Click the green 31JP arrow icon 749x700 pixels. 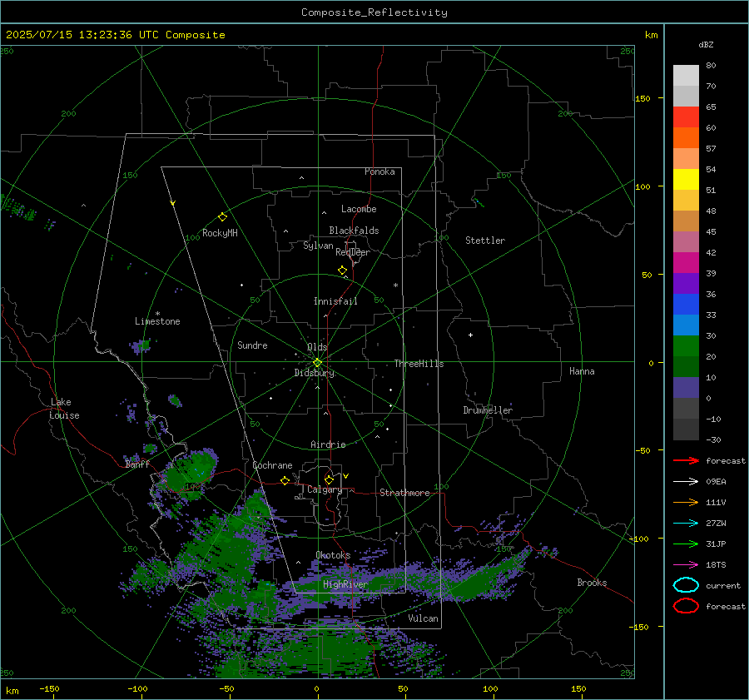(686, 544)
